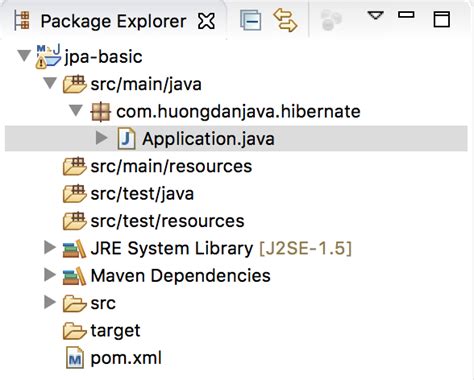Select the Package Explorer tab title
Image resolution: width=474 pixels, height=380 pixels.
coord(113,22)
